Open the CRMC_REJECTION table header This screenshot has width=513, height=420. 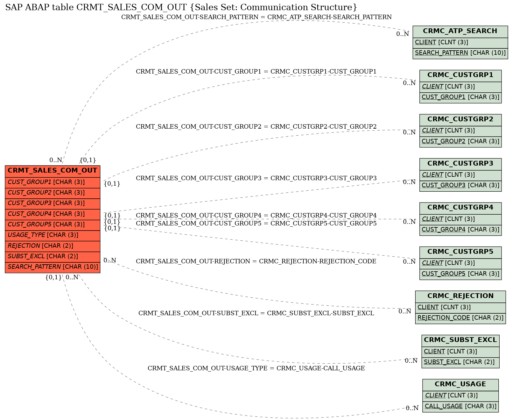(x=460, y=296)
